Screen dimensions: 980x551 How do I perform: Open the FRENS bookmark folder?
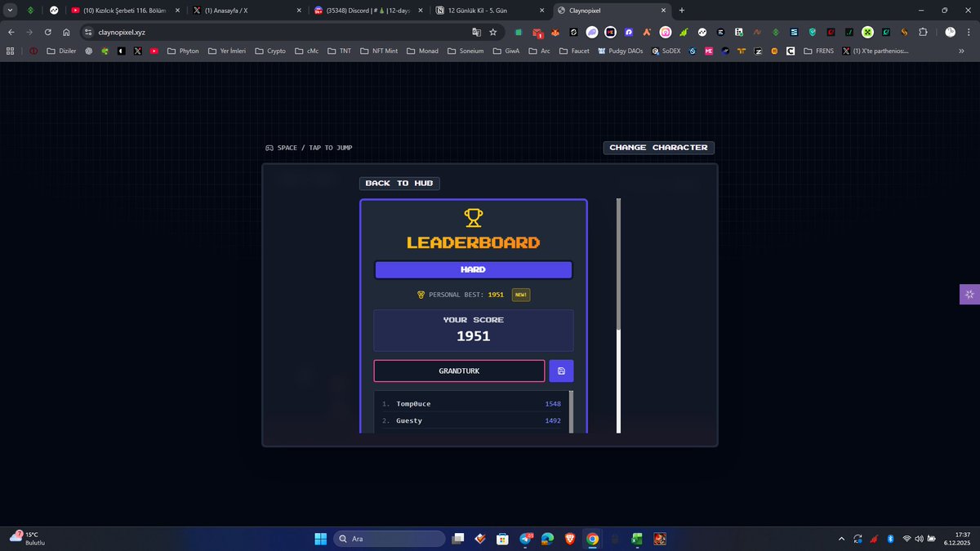tap(818, 51)
